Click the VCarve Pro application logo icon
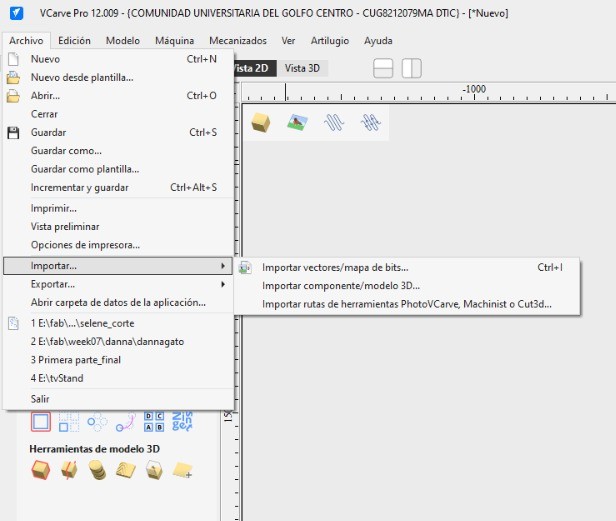The height and width of the screenshot is (521, 616). coord(16,13)
